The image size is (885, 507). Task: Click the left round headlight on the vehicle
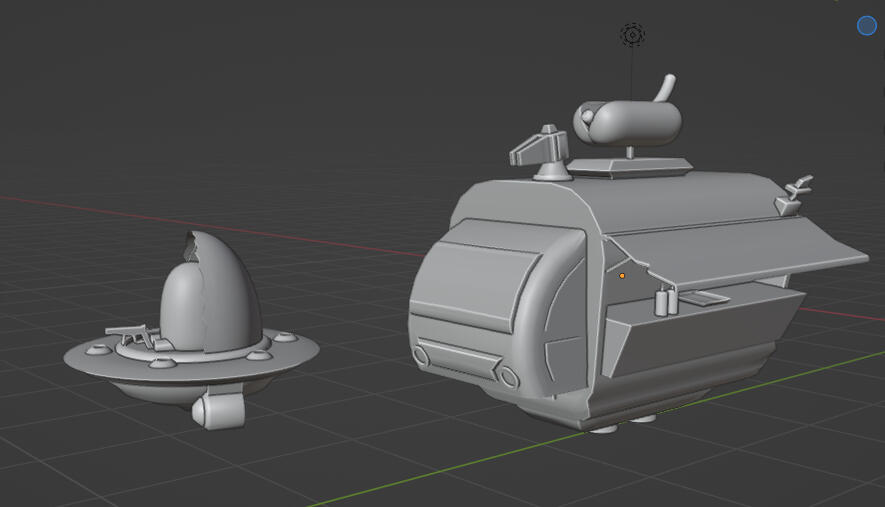coord(422,355)
